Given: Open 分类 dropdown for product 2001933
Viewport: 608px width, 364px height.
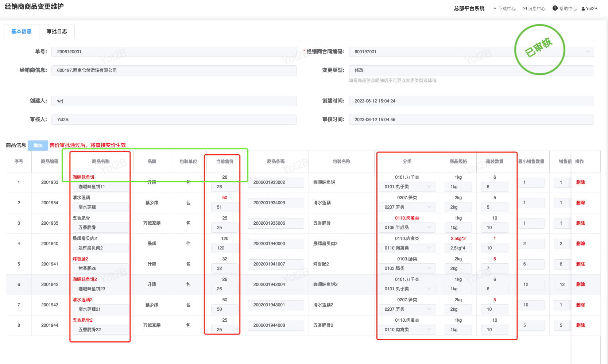Looking at the screenshot, I should click(407, 187).
